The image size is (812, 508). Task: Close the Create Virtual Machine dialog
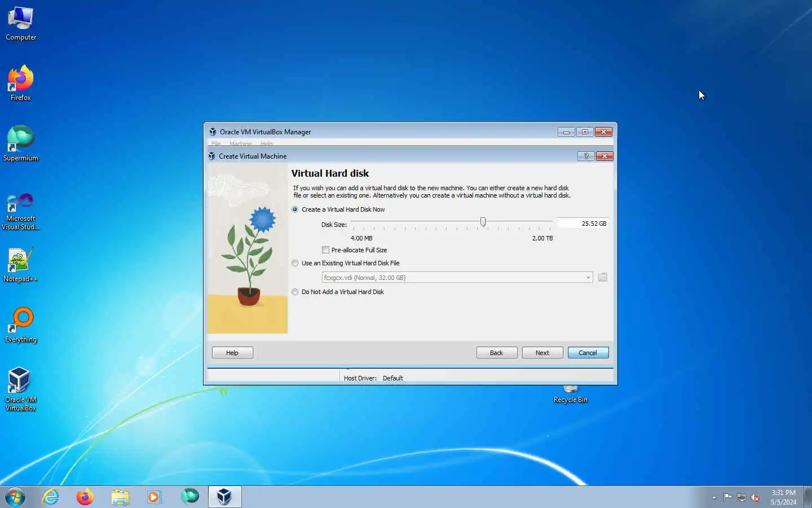604,156
